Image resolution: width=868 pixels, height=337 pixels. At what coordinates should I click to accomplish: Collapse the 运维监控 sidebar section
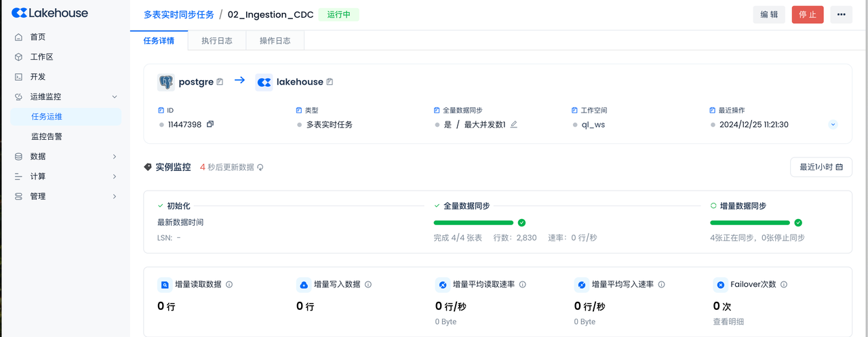pos(114,97)
